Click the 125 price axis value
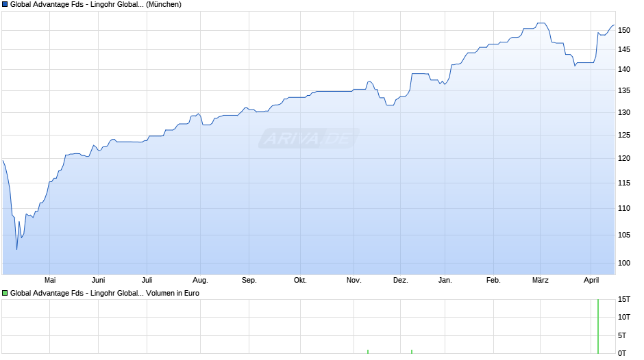The image size is (644, 360). (624, 135)
